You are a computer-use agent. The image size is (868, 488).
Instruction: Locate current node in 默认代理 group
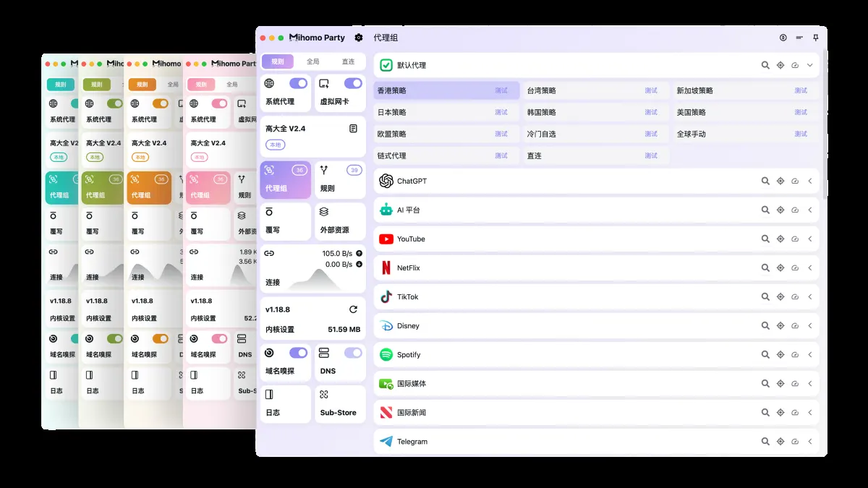click(780, 65)
